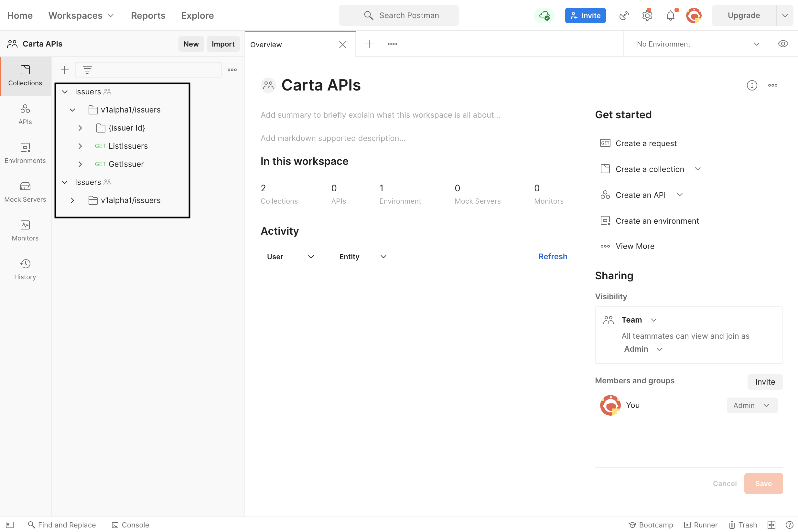Toggle the sidebar from the status bar
This screenshot has width=798, height=532.
(10, 525)
